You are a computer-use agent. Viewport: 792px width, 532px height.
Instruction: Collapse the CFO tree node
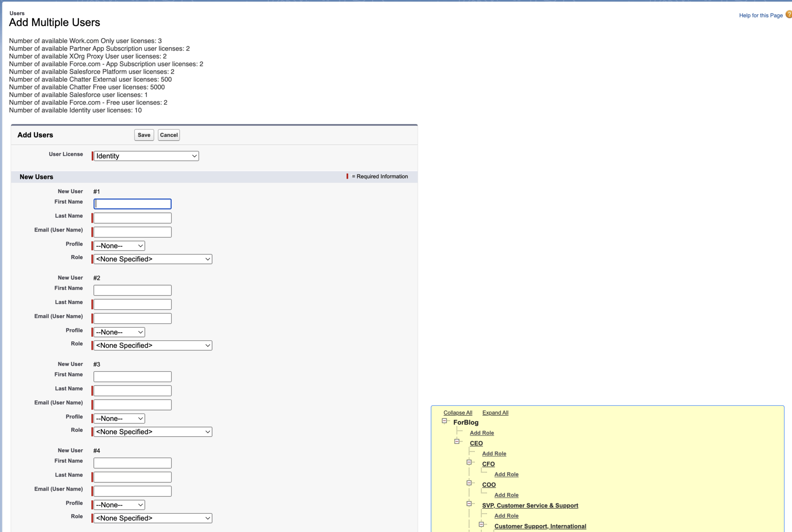(x=469, y=462)
